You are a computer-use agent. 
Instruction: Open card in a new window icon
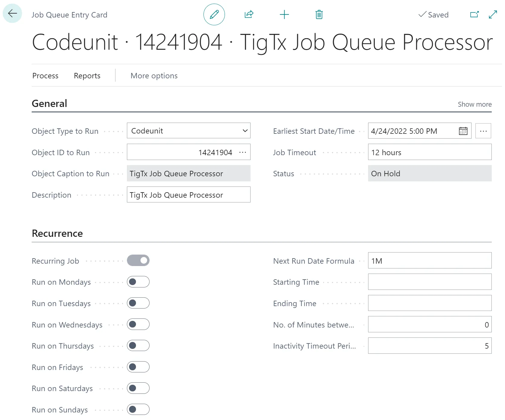click(475, 14)
